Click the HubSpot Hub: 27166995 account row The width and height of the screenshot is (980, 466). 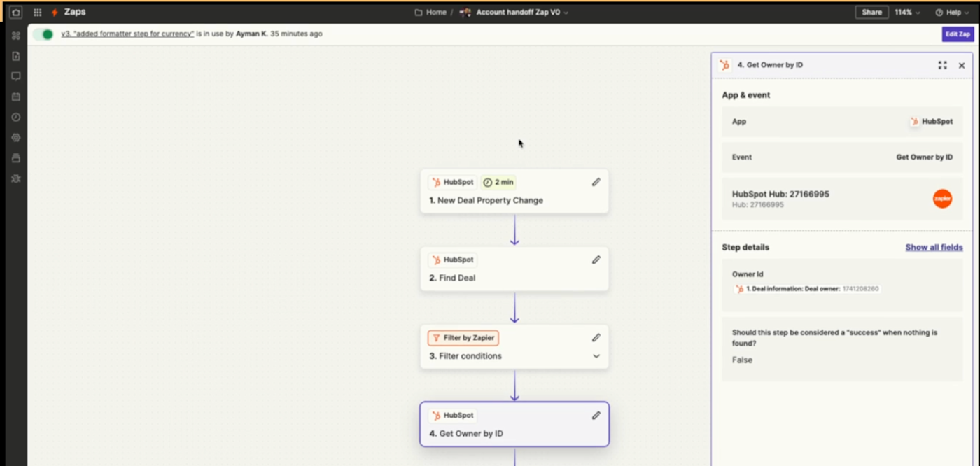click(x=842, y=199)
